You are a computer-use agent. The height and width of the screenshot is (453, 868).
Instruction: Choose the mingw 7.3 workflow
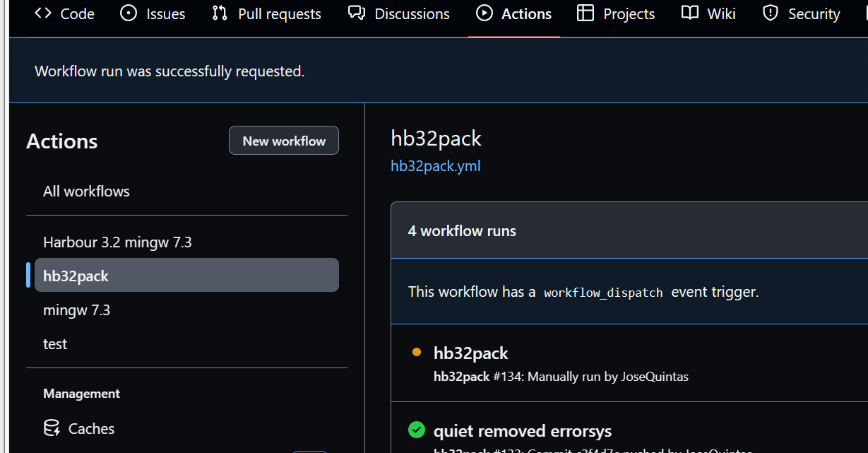click(76, 310)
